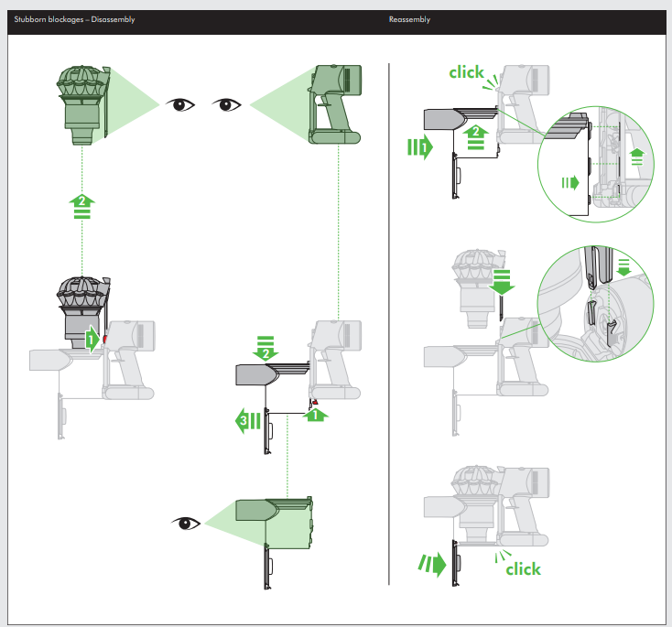
Task: Click the green highlighted clear bin illustration
Action: (x=275, y=524)
